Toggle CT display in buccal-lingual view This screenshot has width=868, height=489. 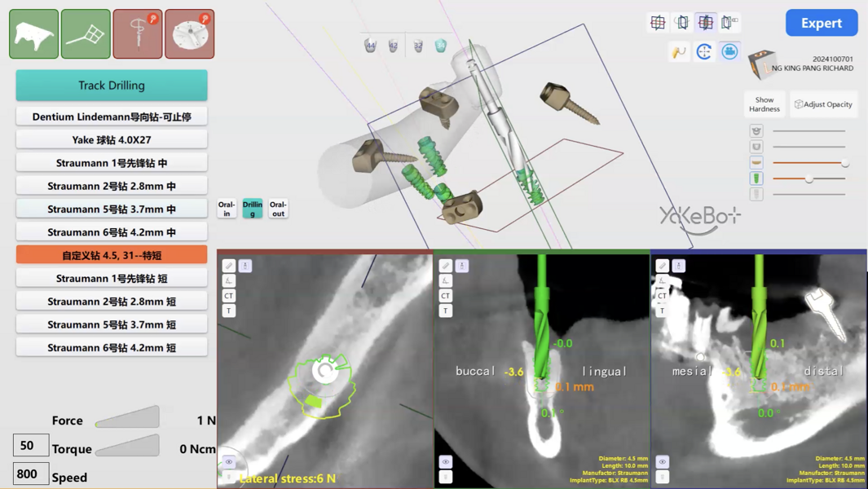(x=446, y=296)
